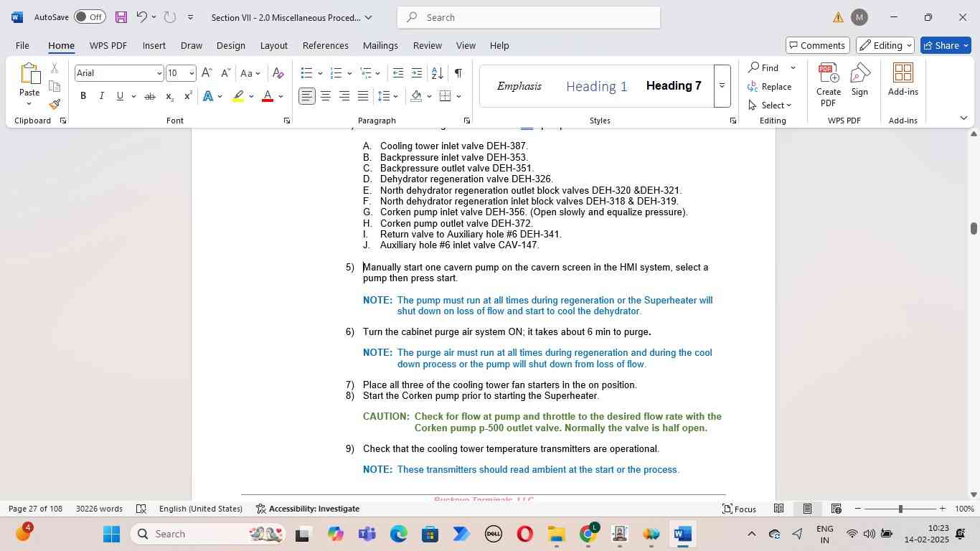Open Google Chrome from the taskbar
Viewport: 980px width, 551px height.
588,534
